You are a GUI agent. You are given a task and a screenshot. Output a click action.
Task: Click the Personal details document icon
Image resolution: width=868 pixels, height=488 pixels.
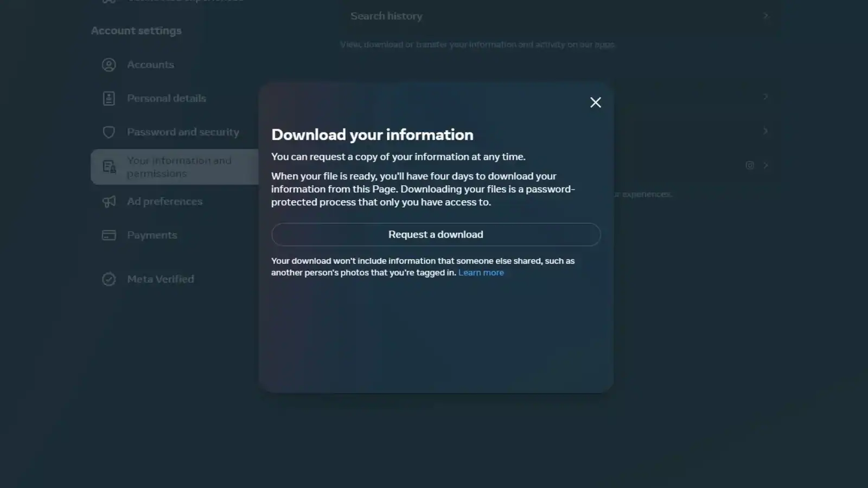[x=109, y=98]
